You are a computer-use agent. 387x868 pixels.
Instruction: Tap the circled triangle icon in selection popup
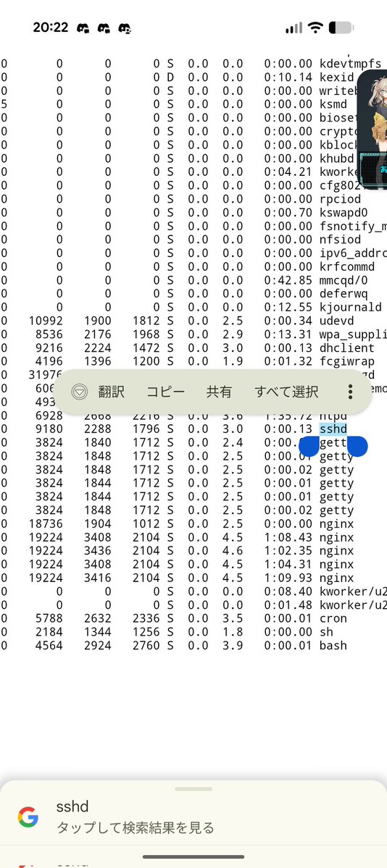(x=80, y=392)
